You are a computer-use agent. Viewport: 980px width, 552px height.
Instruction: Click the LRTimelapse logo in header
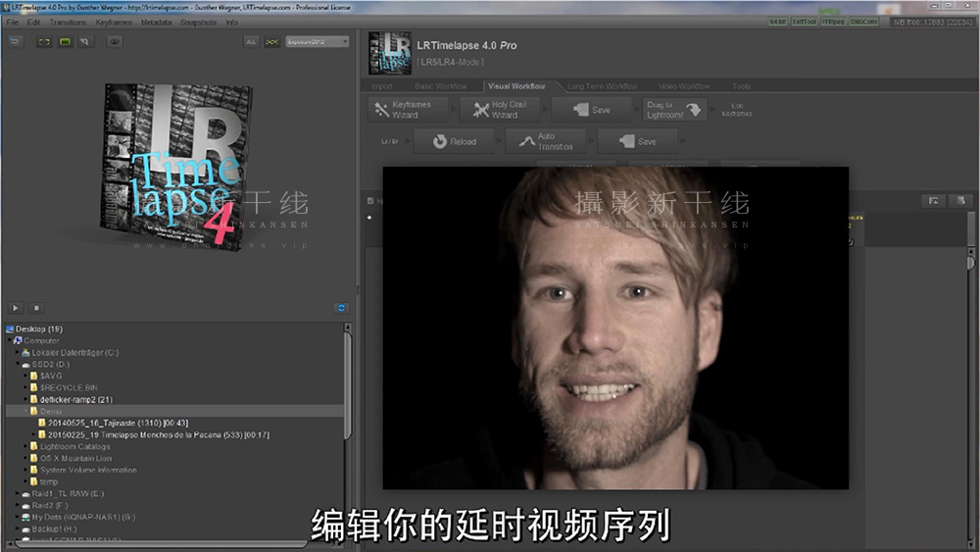coord(390,53)
